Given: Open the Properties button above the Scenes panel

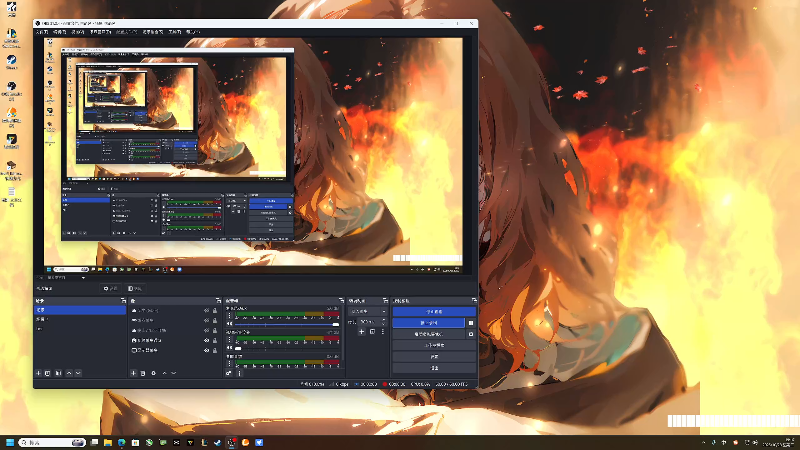Looking at the screenshot, I should click(x=111, y=289).
